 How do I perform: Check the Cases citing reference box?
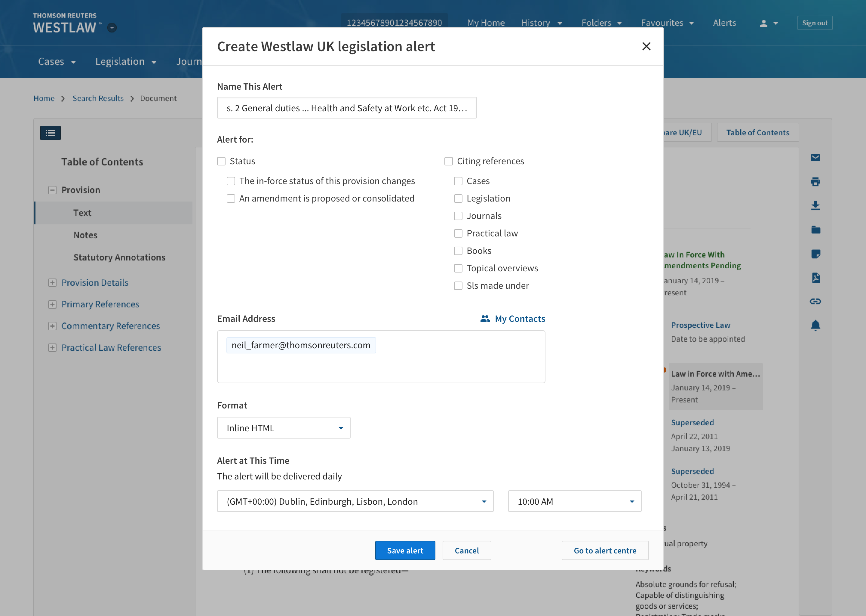pos(458,181)
